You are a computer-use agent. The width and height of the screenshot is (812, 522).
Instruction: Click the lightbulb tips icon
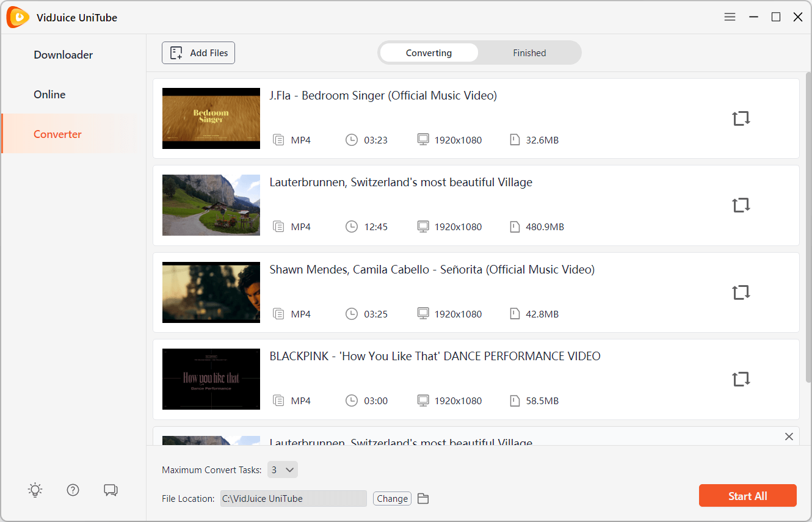click(x=35, y=490)
